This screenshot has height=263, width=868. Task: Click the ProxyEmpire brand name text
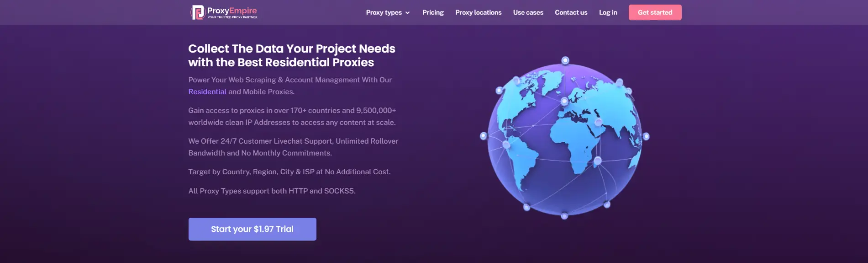coord(232,11)
